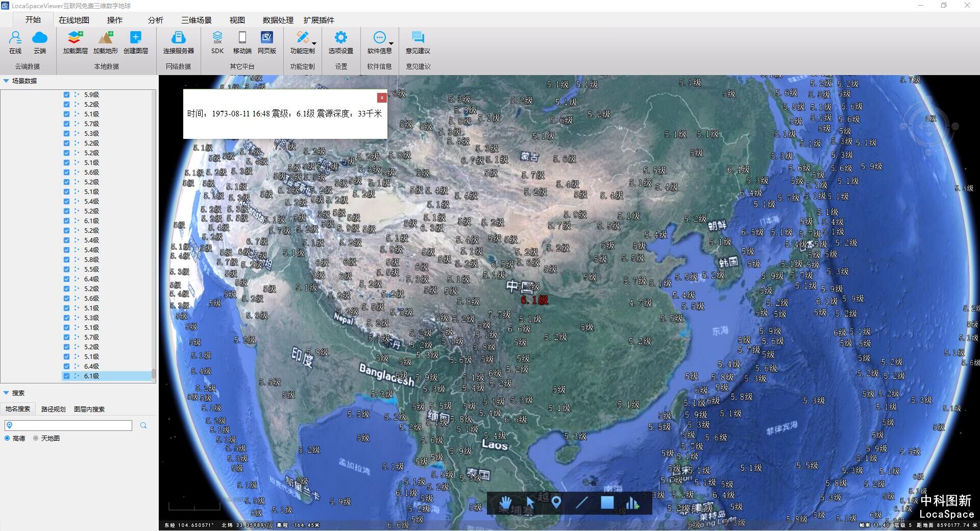
Task: Select the polygon square tool on map toolbar
Action: (x=607, y=503)
